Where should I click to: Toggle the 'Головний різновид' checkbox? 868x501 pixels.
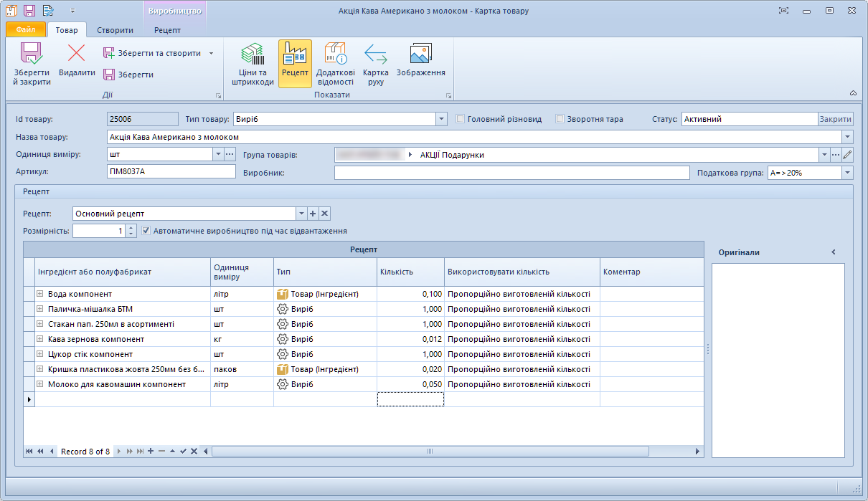(x=461, y=119)
